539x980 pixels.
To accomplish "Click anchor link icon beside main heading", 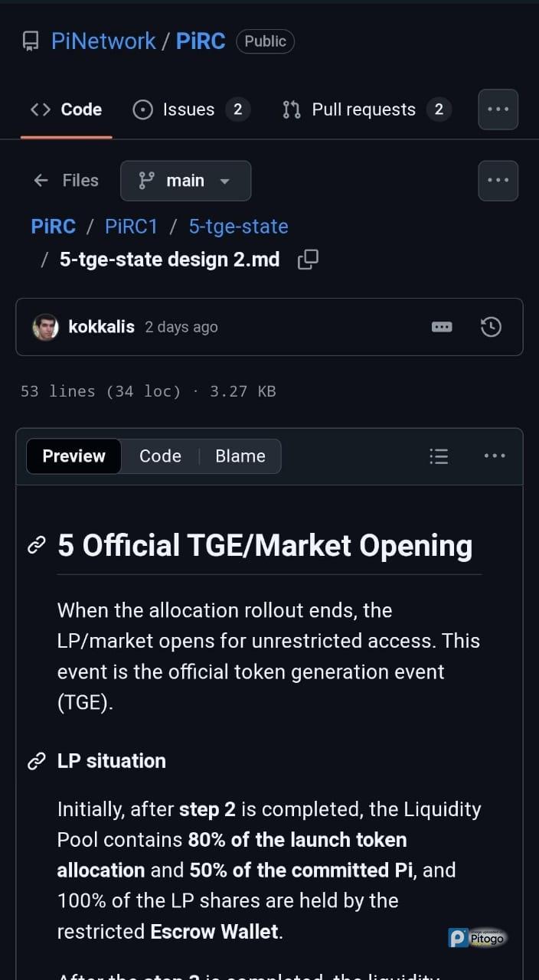I will coord(36,546).
